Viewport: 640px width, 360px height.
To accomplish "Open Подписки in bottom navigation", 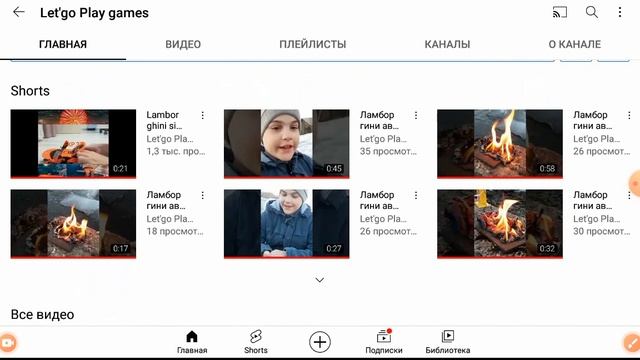I will coord(384,342).
